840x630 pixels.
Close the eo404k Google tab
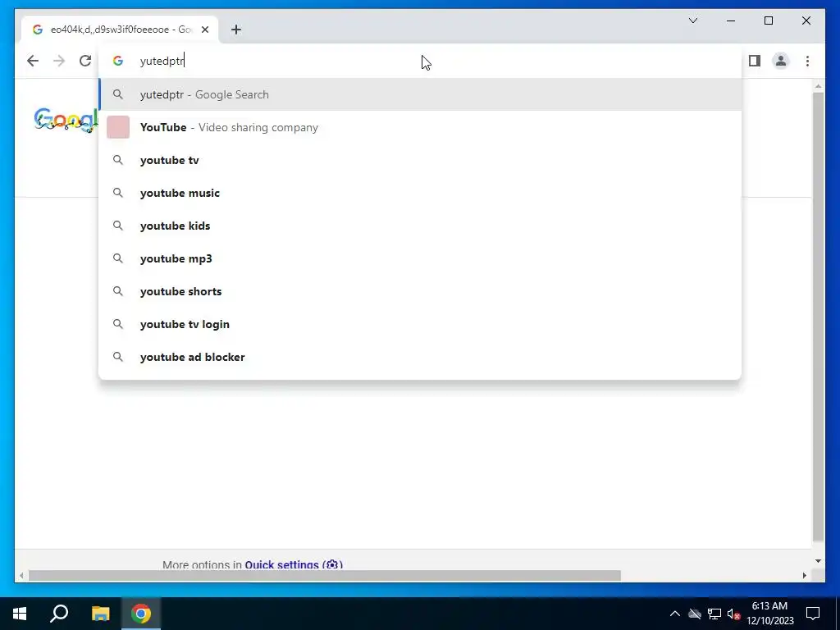(205, 30)
